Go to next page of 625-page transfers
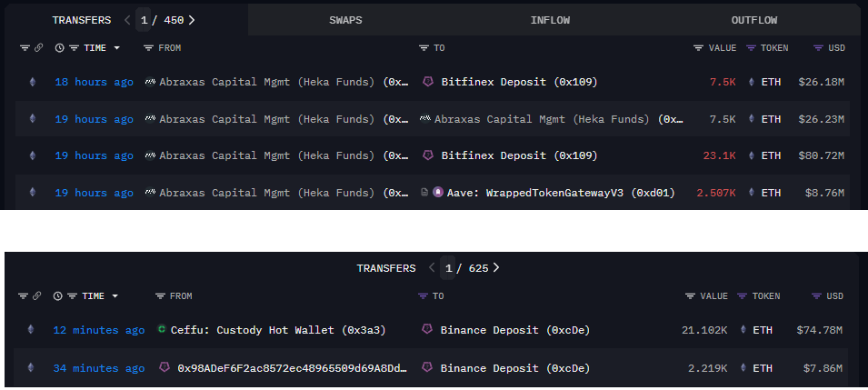Viewport: 868px width, 390px height. 496,268
